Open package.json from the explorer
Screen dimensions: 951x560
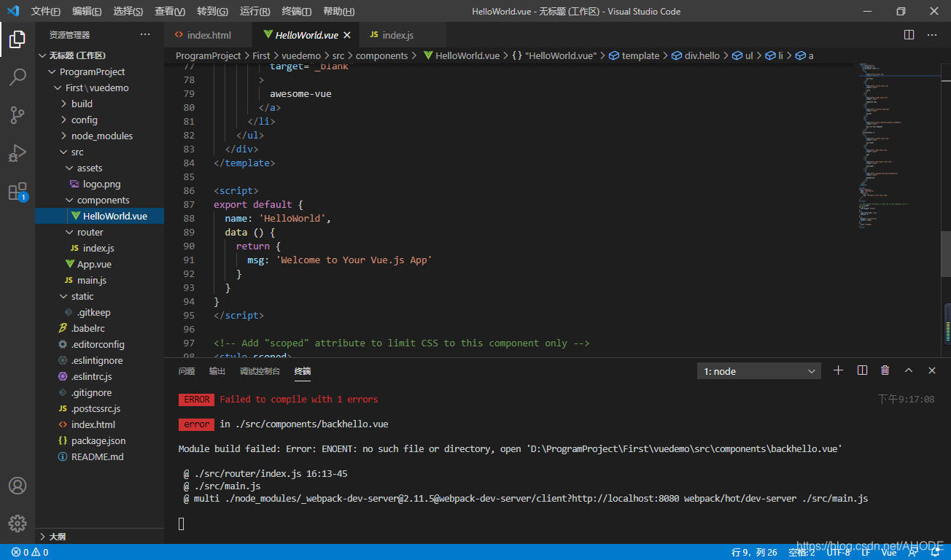coord(99,440)
